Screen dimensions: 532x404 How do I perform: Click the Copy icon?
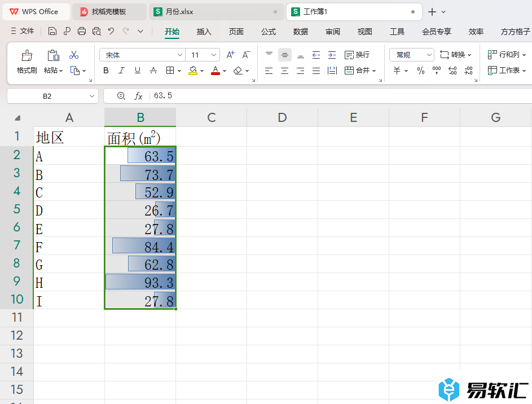pyautogui.click(x=75, y=71)
